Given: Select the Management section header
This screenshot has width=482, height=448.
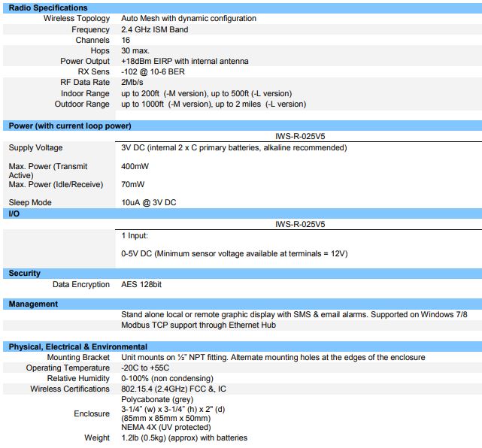Looking at the screenshot, I should click(x=33, y=304).
